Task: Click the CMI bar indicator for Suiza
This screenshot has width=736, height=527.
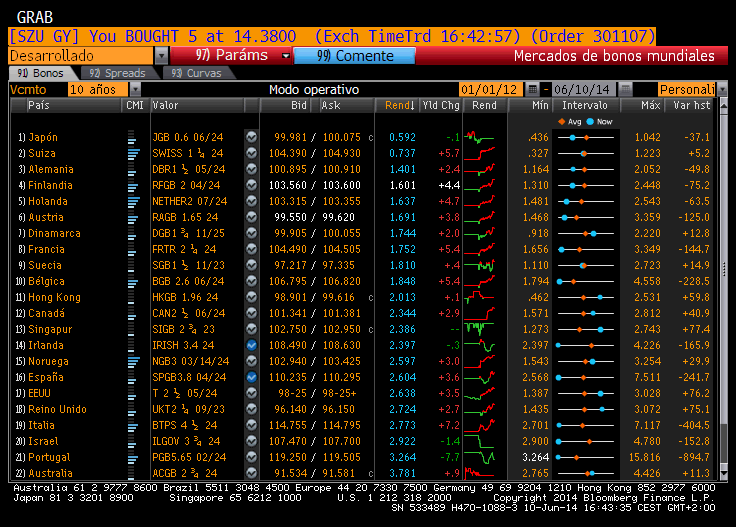Action: click(133, 153)
